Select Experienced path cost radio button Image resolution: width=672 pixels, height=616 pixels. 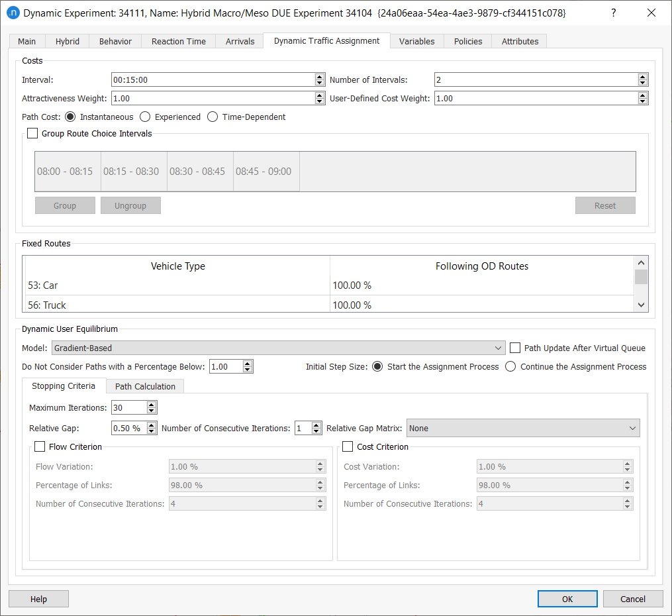145,117
